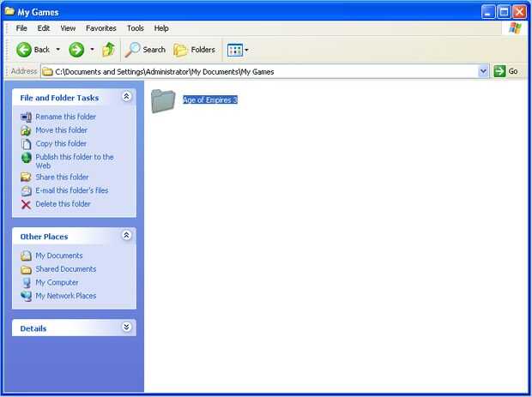The width and height of the screenshot is (532, 397).
Task: Click the My Games title bar folder icon
Action: click(9, 12)
